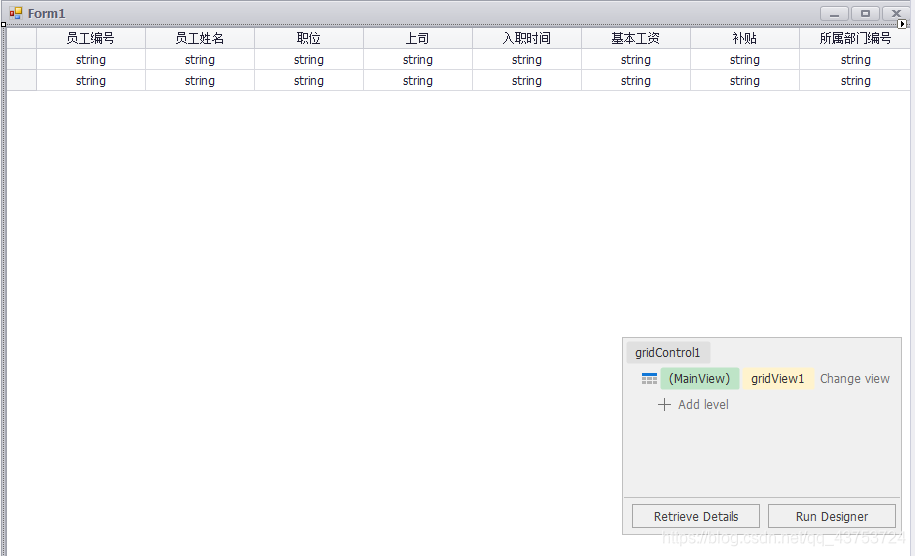Click the gridView1 view tag
The height and width of the screenshot is (556, 915).
[x=778, y=379]
